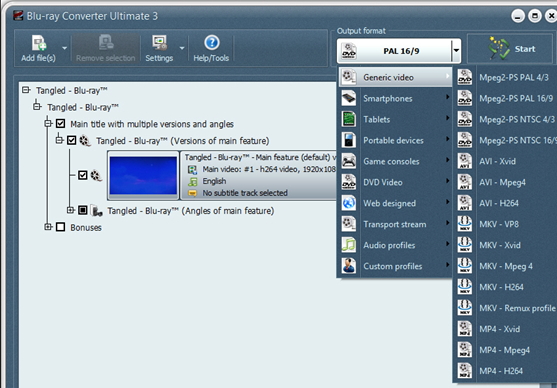Screen dimensions: 557x388
Task: Open the Tablets submenu
Action: pyautogui.click(x=395, y=119)
